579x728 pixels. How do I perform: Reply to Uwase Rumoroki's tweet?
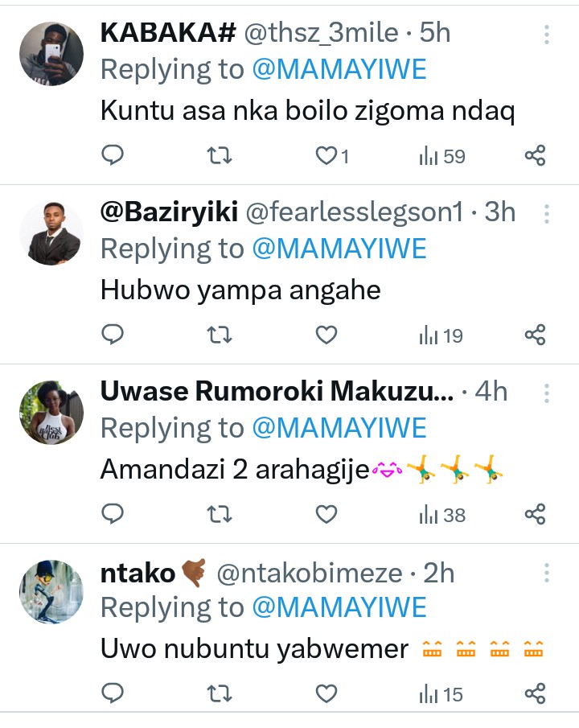[x=113, y=514]
